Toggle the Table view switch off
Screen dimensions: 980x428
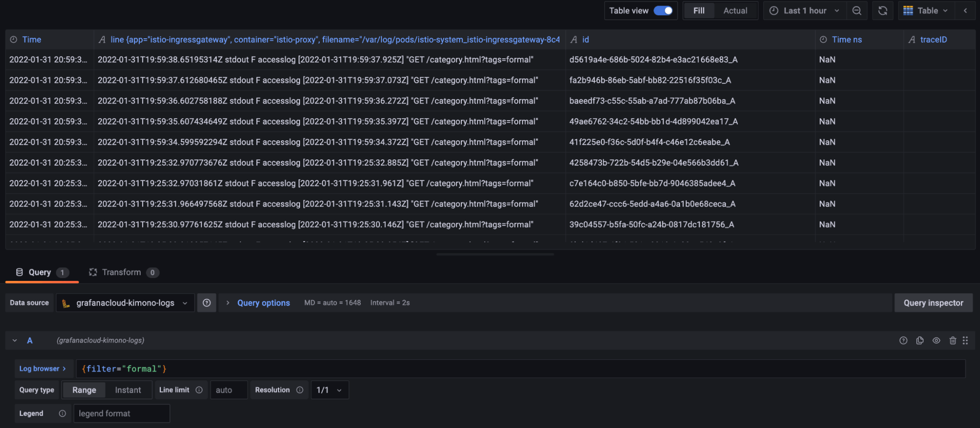(x=663, y=11)
